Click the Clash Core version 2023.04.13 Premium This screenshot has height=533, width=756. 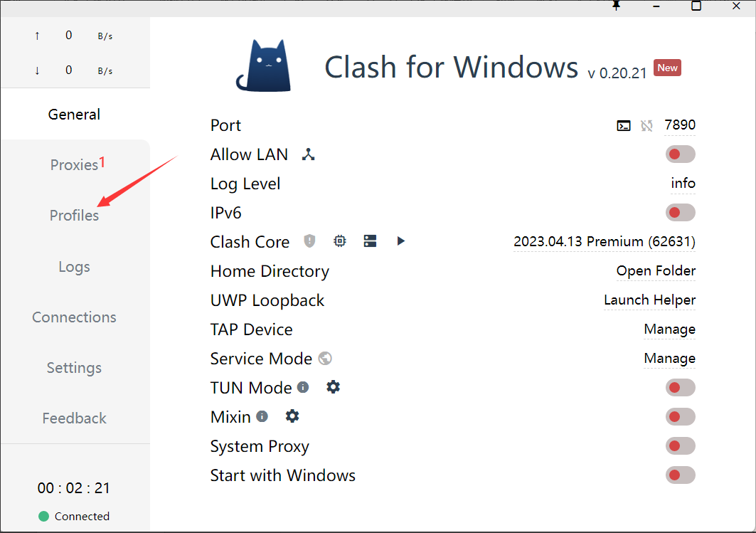point(605,242)
